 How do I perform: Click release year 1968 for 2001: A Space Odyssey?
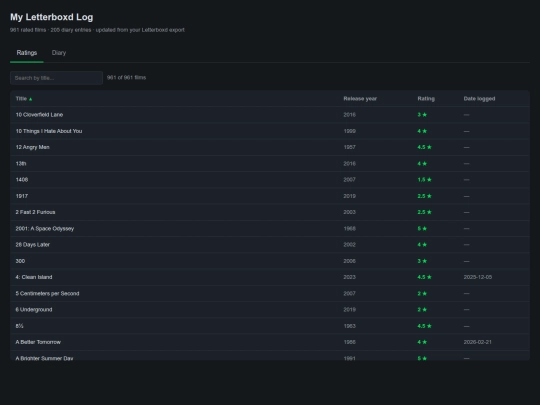coord(350,228)
